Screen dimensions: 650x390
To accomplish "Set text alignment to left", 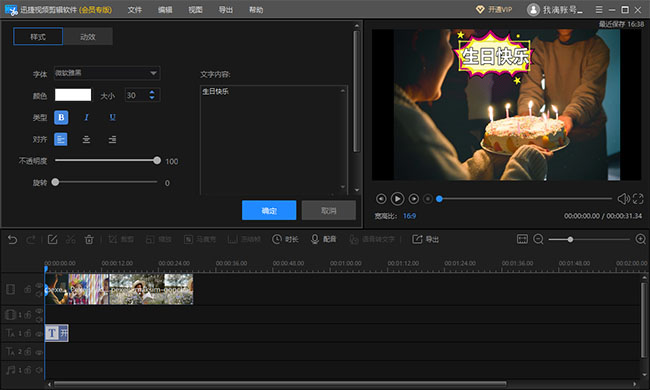I will (x=61, y=139).
